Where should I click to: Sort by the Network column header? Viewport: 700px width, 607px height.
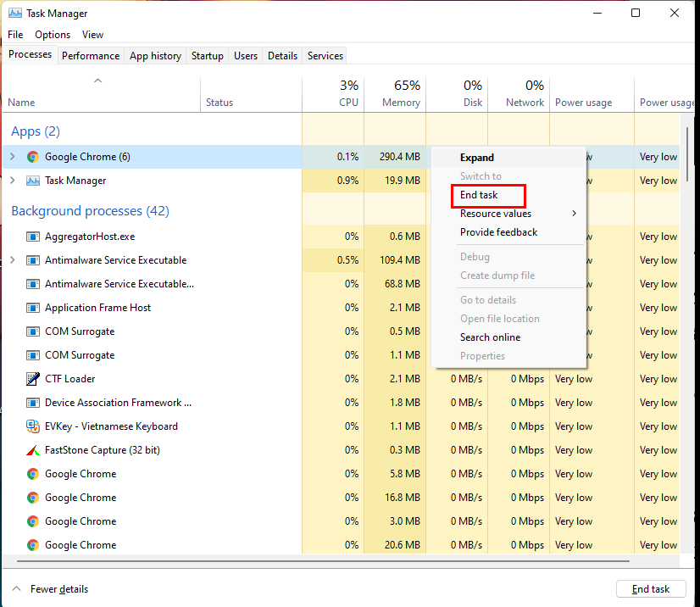(x=519, y=93)
